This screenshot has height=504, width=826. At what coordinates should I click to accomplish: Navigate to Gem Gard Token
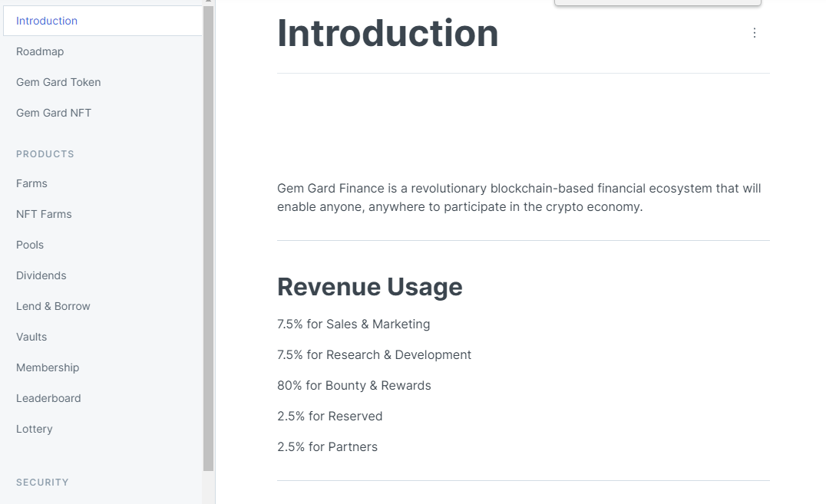58,82
